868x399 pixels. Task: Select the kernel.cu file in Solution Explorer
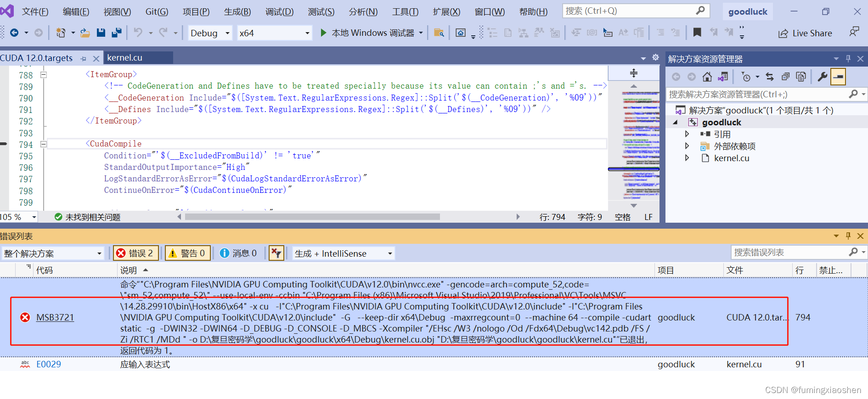tap(731, 158)
